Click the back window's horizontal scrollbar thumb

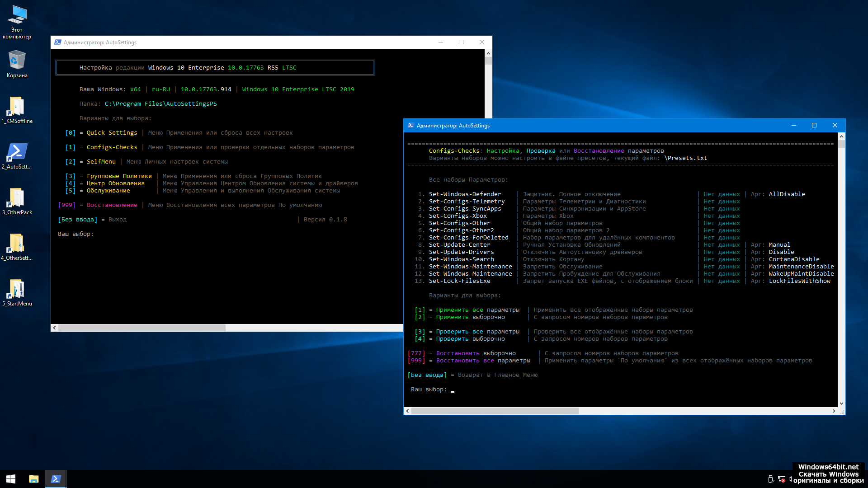point(142,328)
